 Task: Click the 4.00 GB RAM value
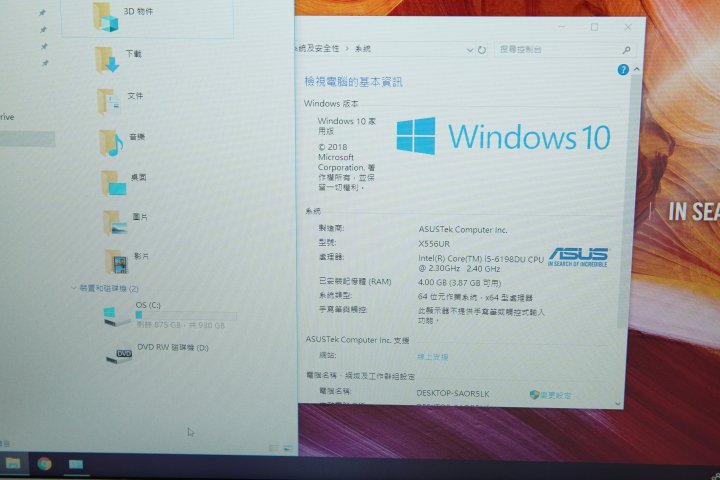(x=459, y=282)
